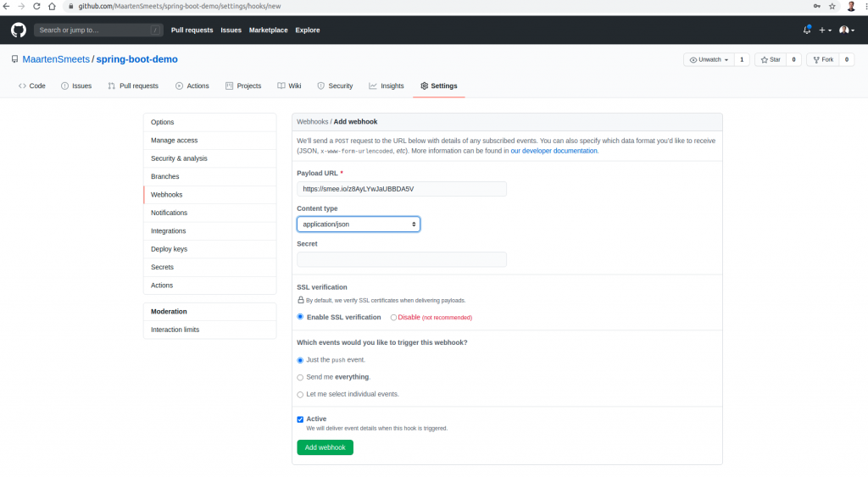
Task: Click the GitHub Octocat logo
Action: click(x=19, y=30)
